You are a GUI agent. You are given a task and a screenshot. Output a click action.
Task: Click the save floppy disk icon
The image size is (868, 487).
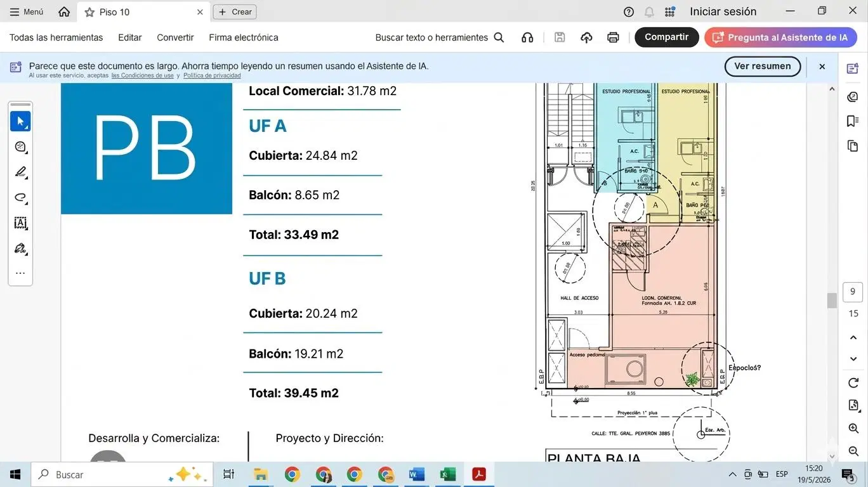(x=560, y=37)
